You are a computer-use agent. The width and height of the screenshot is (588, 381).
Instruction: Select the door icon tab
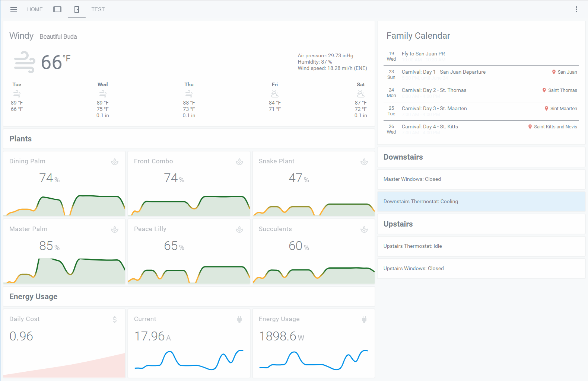pyautogui.click(x=77, y=9)
